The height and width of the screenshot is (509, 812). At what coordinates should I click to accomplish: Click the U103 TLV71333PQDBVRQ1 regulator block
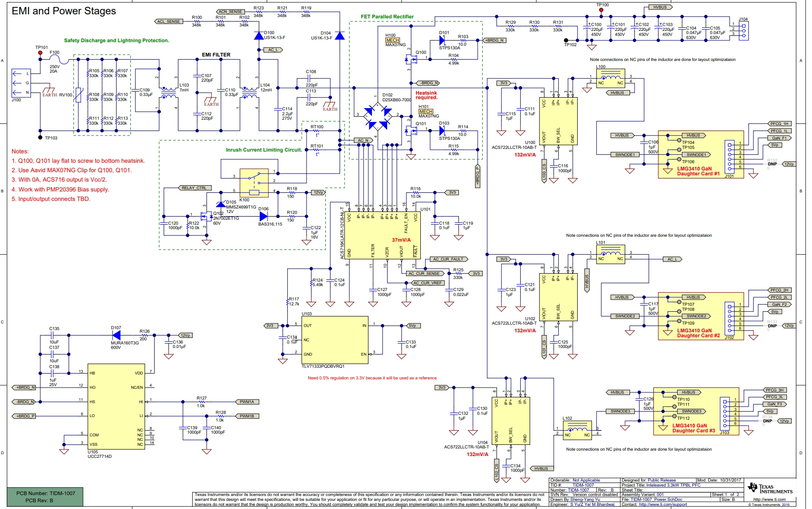[335, 340]
